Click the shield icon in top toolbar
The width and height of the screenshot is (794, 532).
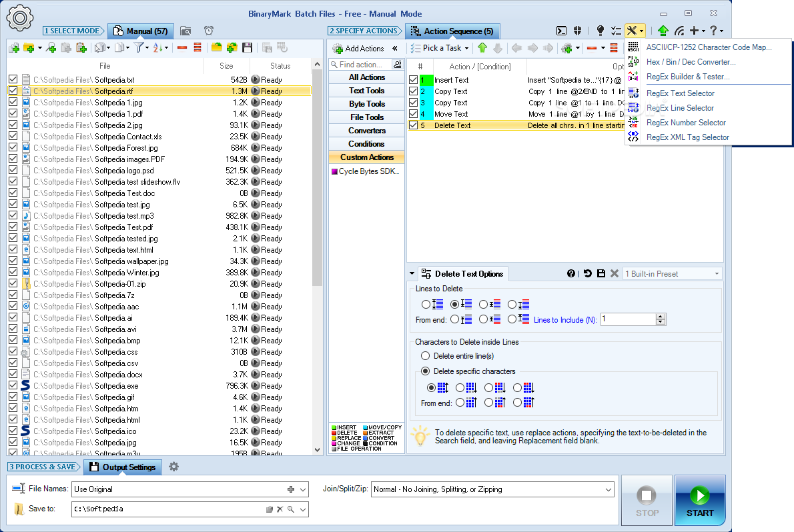click(x=577, y=31)
